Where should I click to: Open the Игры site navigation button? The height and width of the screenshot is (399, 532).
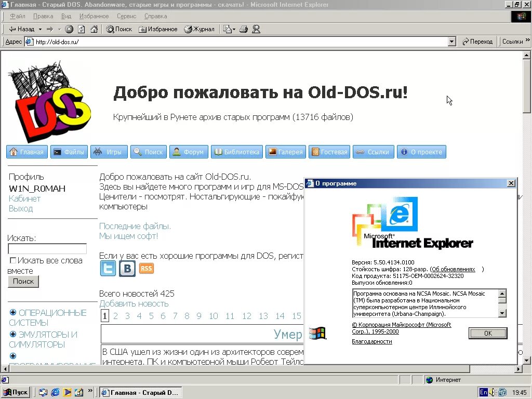[109, 152]
